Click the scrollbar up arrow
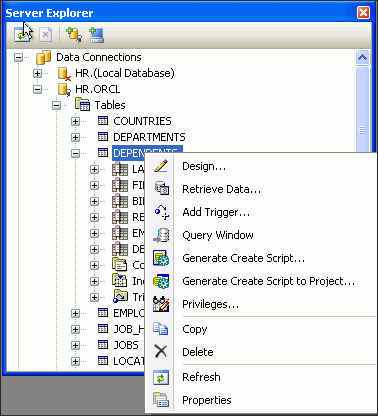The height and width of the screenshot is (416, 378). (x=362, y=58)
